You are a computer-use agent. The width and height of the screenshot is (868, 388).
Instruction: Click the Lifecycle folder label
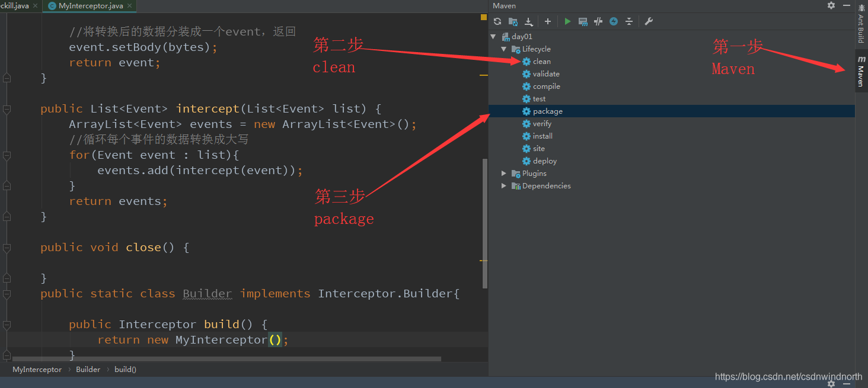click(536, 49)
